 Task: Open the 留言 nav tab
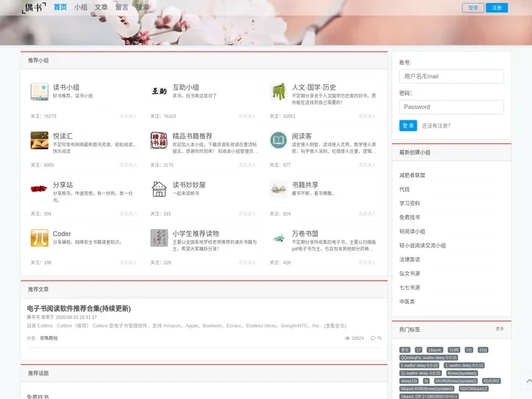click(122, 7)
